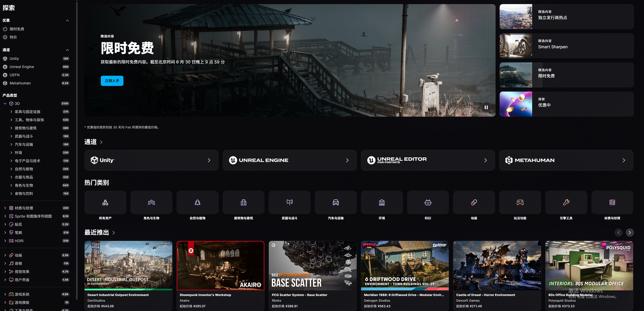
Task: Click the 特价 discount icon
Action: click(x=5, y=37)
